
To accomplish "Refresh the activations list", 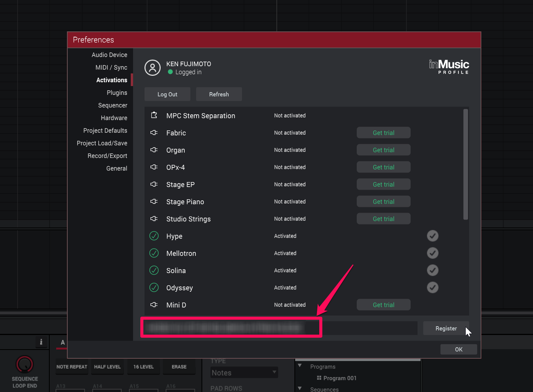I will coord(219,94).
